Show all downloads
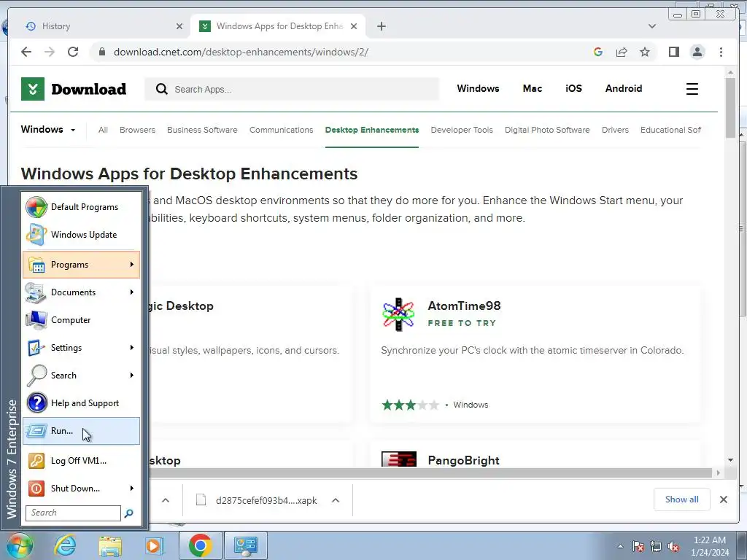 coord(682,499)
